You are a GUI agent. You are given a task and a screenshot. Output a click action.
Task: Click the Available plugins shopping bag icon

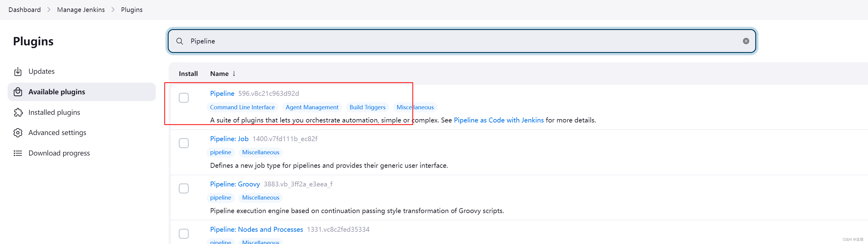[x=18, y=92]
